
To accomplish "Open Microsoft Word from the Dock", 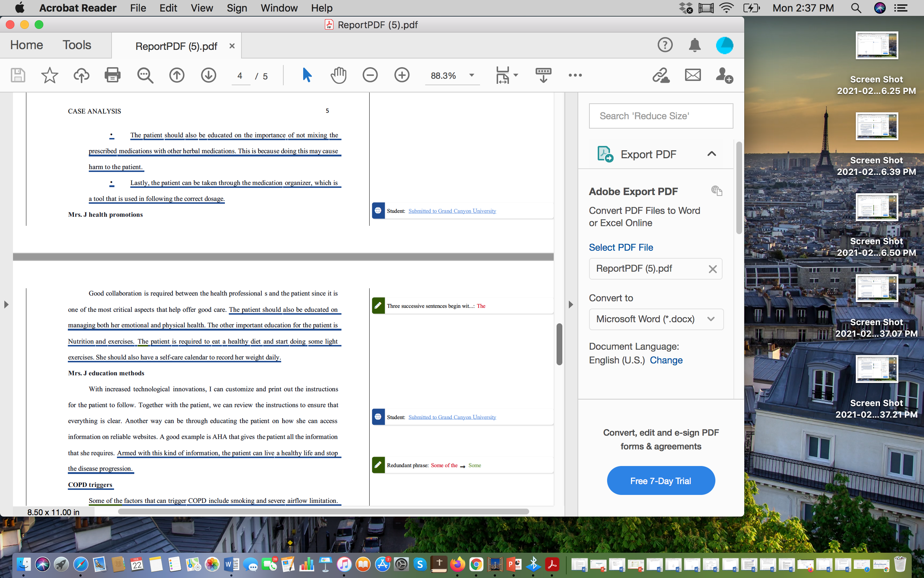I will click(x=231, y=565).
